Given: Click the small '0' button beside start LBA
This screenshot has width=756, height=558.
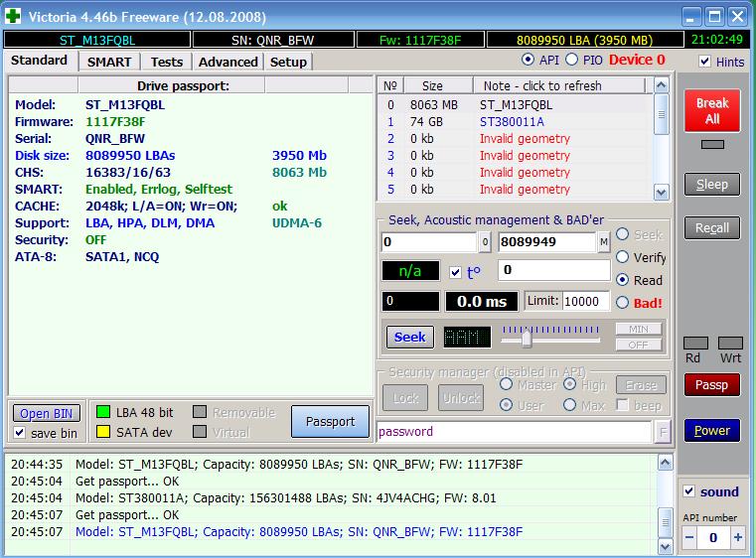Looking at the screenshot, I should point(486,242).
